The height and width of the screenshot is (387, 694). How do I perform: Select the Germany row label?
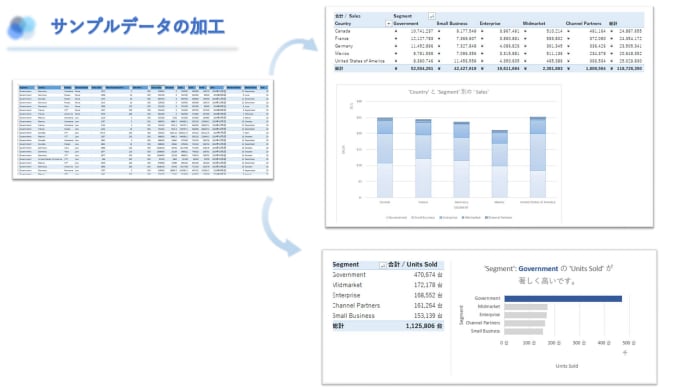coord(344,46)
